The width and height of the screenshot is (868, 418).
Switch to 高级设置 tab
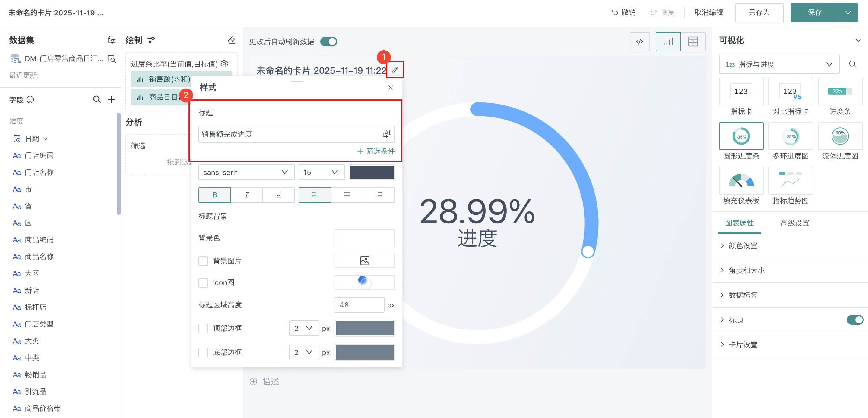click(794, 223)
